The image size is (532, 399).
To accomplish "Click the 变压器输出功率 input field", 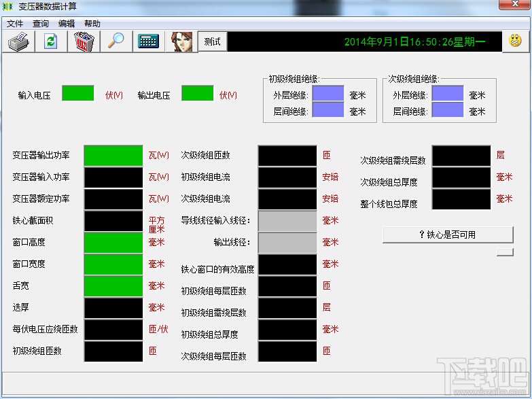I will point(113,156).
